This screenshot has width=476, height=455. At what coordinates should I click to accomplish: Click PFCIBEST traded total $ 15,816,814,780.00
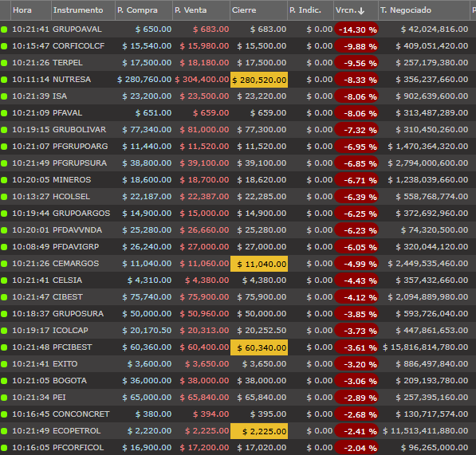[x=425, y=347]
